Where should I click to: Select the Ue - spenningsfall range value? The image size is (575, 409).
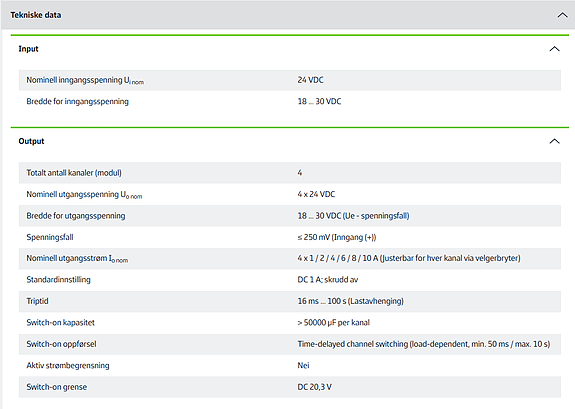point(353,216)
